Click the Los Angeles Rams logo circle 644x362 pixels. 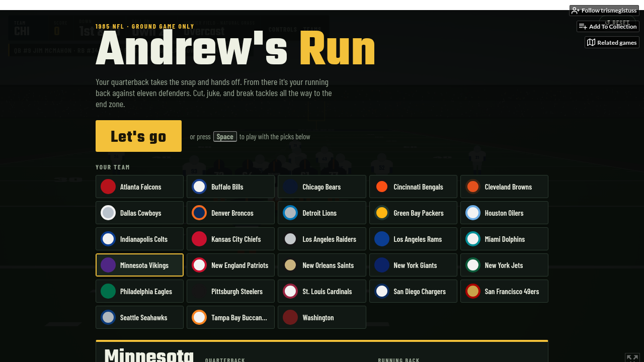(x=382, y=239)
